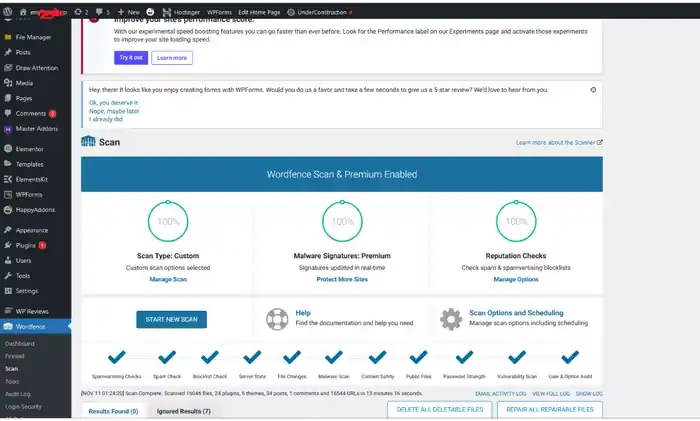Click the Vulnerability Scan checkmark

[517, 357]
